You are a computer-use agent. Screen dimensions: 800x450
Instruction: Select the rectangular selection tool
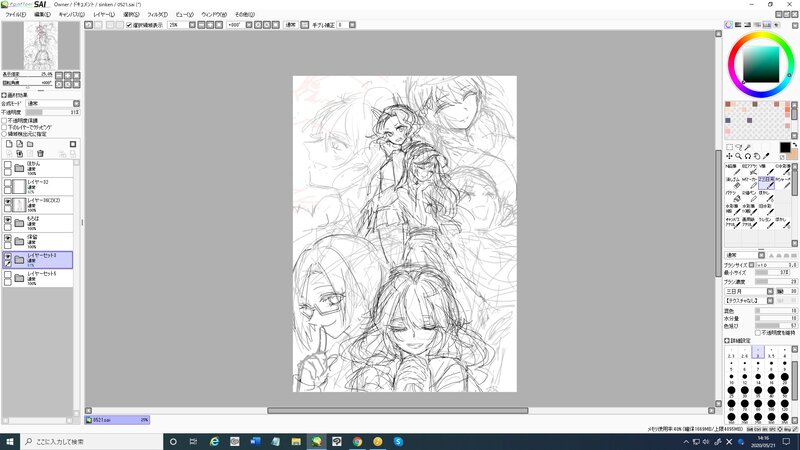730,147
